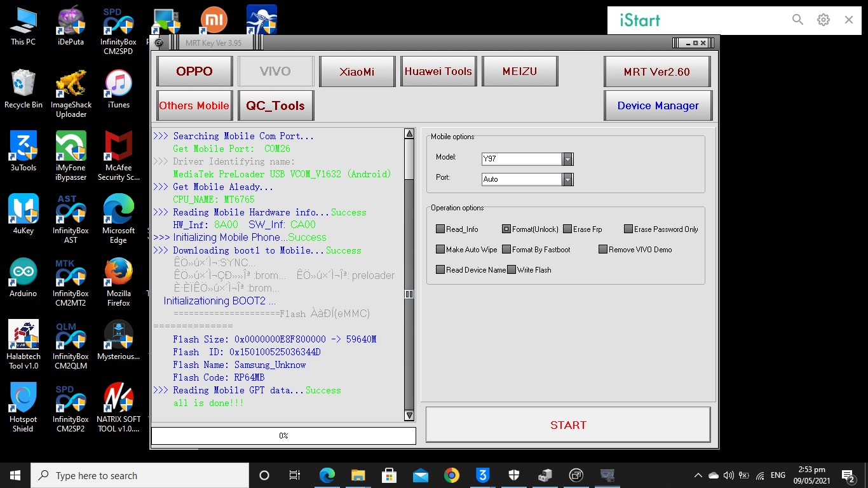The height and width of the screenshot is (488, 868).
Task: Open Windows Security shield in taskbar
Action: click(513, 475)
